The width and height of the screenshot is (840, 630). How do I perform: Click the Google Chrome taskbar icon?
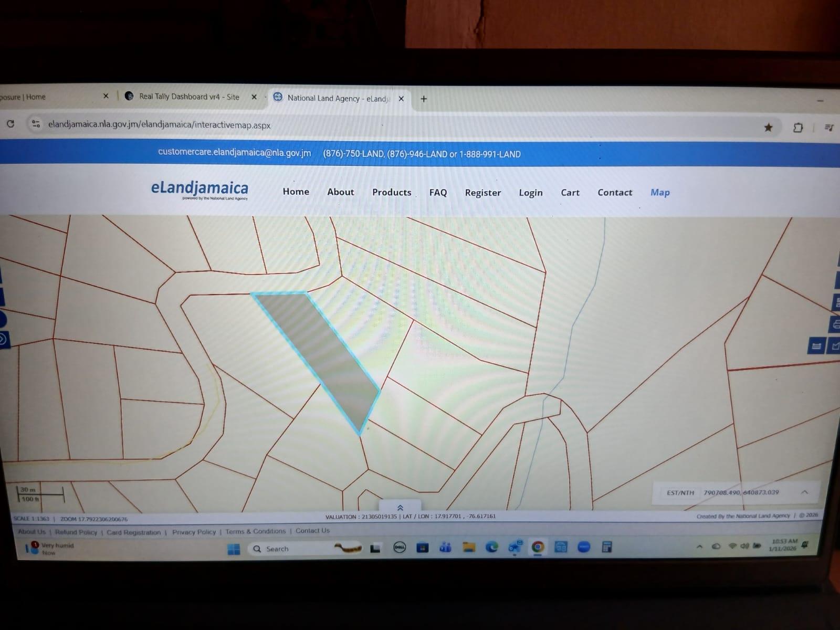537,547
